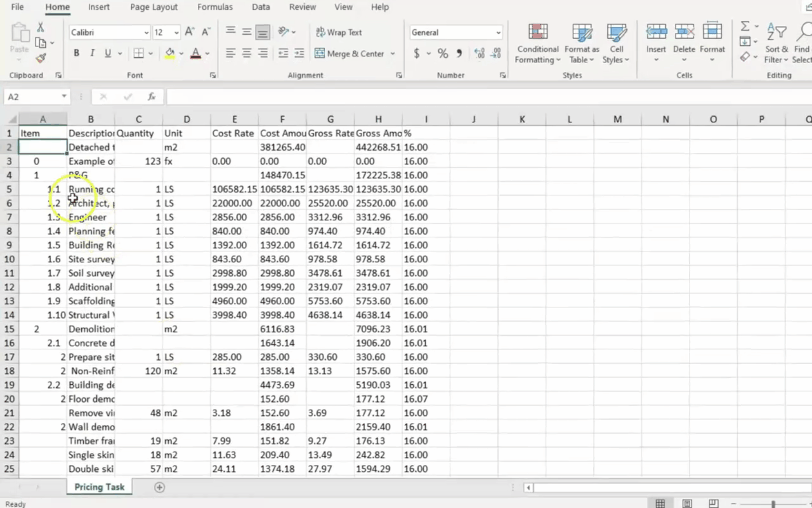
Task: Toggle Bold formatting
Action: tap(76, 54)
